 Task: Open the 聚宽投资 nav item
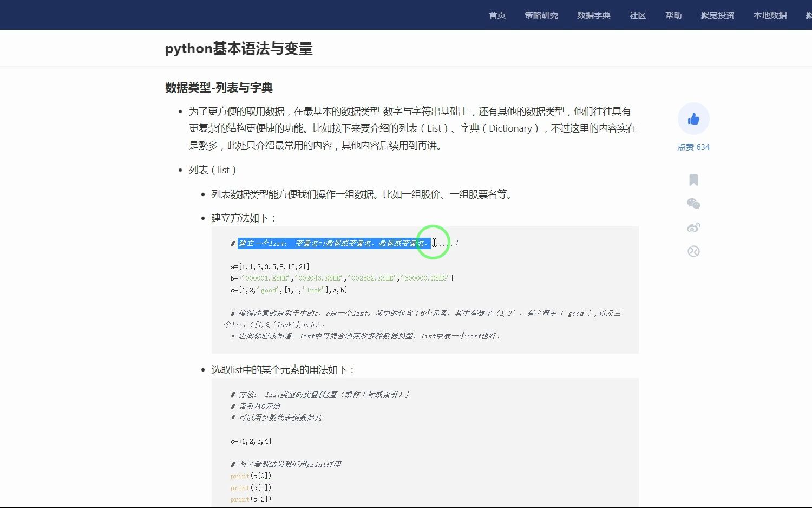click(717, 15)
